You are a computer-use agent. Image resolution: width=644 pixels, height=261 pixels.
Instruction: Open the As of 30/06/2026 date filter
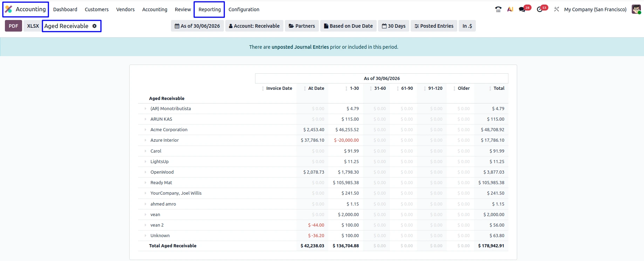point(197,26)
